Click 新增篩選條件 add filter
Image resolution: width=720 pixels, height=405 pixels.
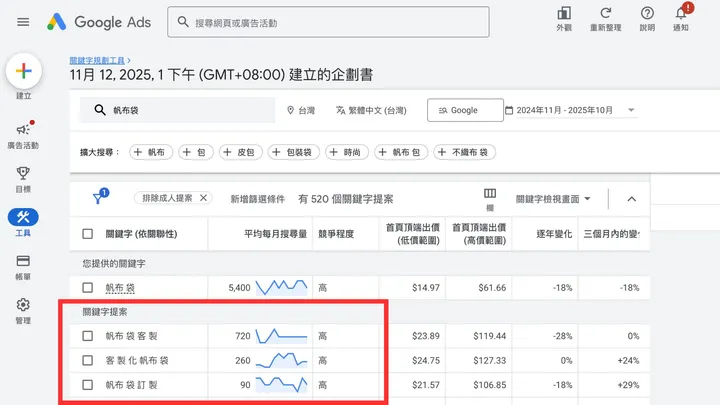pos(258,199)
